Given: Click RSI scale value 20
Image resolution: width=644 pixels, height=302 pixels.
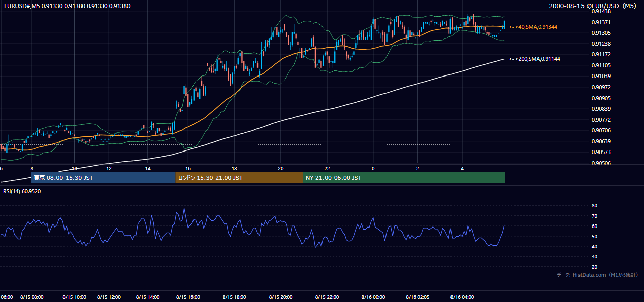Looking at the screenshot, I should pos(594,267).
